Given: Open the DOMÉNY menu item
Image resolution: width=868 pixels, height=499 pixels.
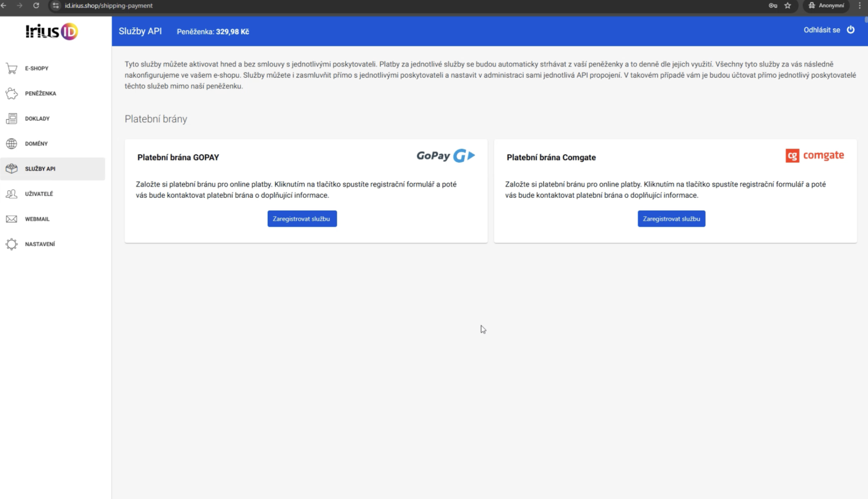Looking at the screenshot, I should coord(53,144).
